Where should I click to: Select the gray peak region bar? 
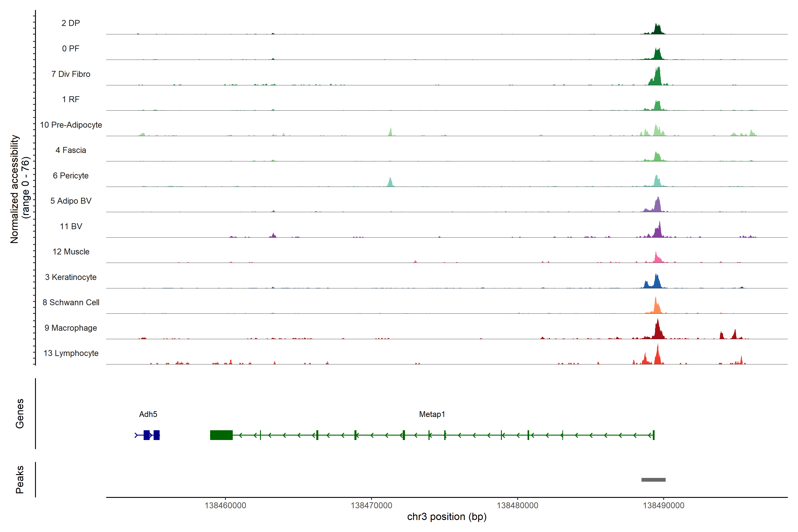click(x=653, y=480)
